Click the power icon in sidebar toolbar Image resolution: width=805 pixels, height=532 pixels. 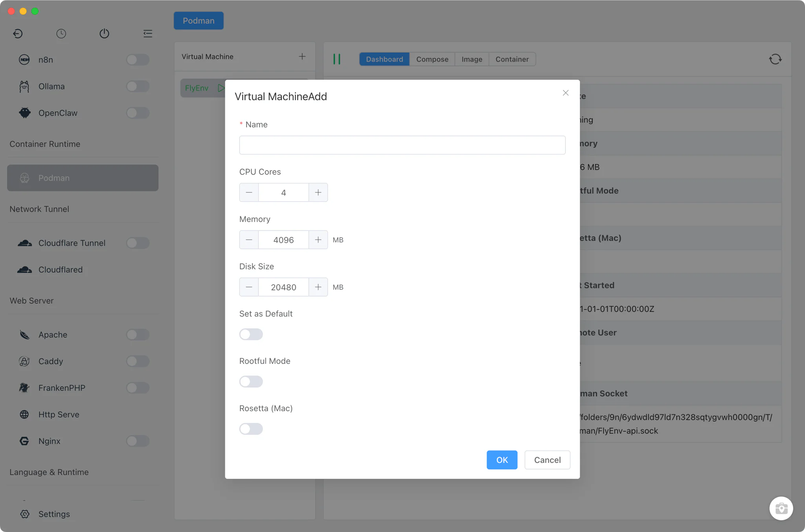pos(104,34)
